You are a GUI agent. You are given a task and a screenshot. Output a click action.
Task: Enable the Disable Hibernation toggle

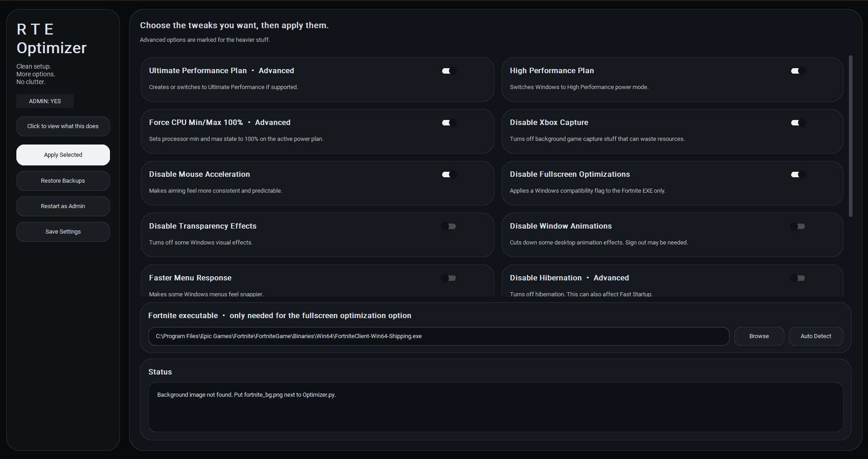coord(798,278)
